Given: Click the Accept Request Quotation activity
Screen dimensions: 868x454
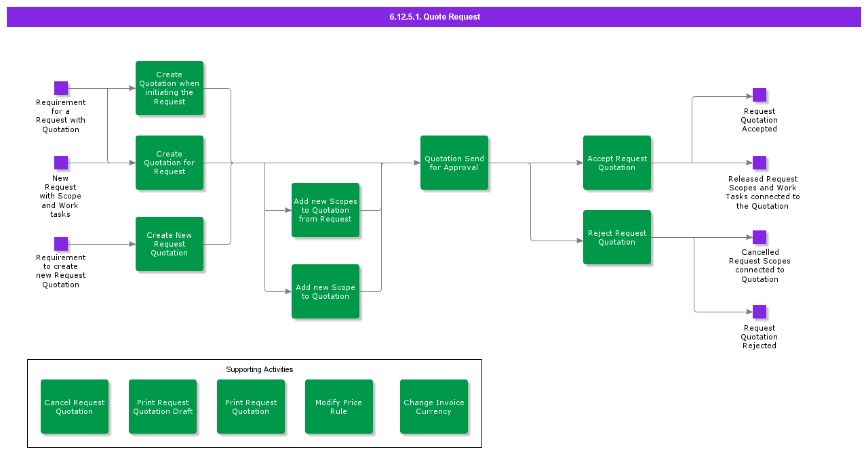Looking at the screenshot, I should (617, 163).
